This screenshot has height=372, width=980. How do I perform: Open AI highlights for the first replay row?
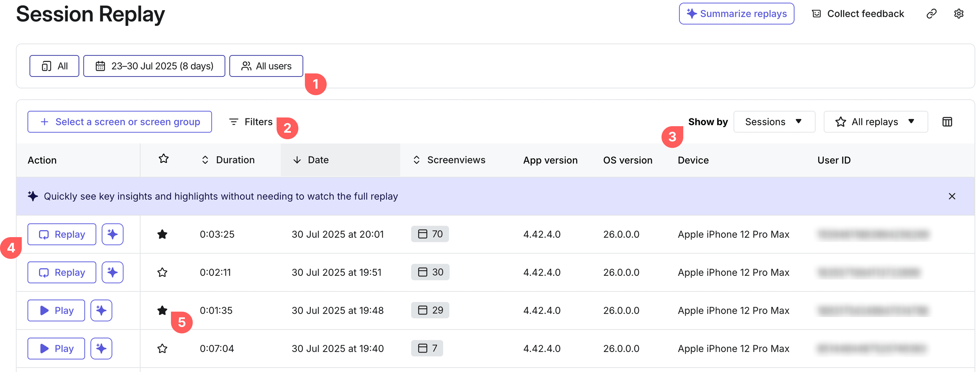(x=113, y=234)
